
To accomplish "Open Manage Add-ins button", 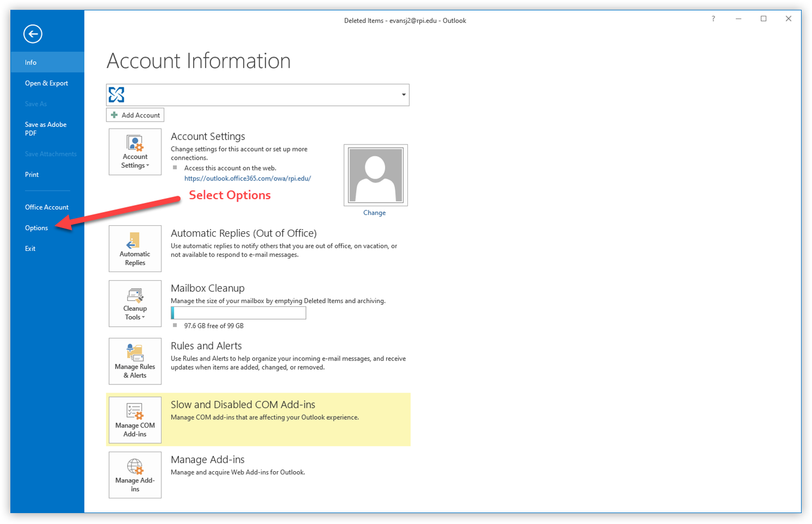I will (135, 475).
